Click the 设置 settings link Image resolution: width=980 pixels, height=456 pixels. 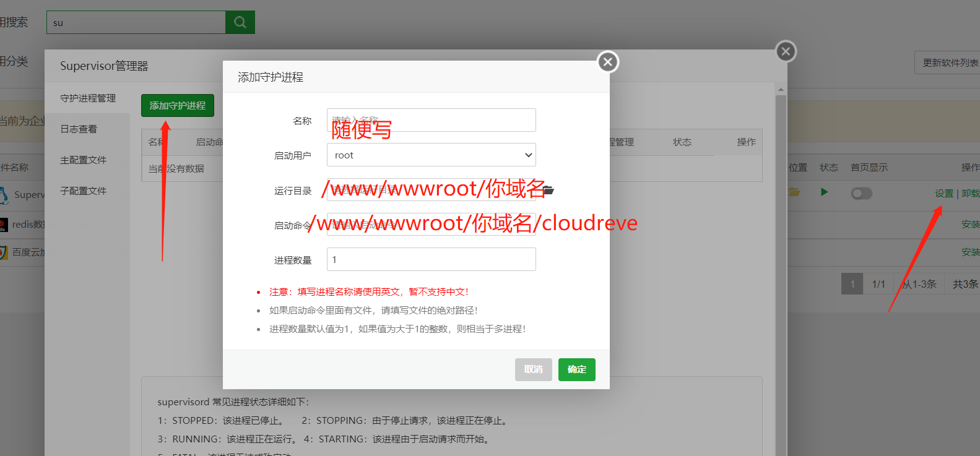tap(944, 194)
